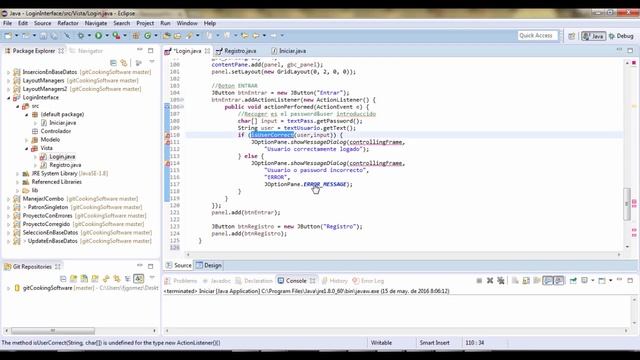This screenshot has width=640, height=360.
Task: Expand gitCookingSoftware repository node
Action: [9, 288]
